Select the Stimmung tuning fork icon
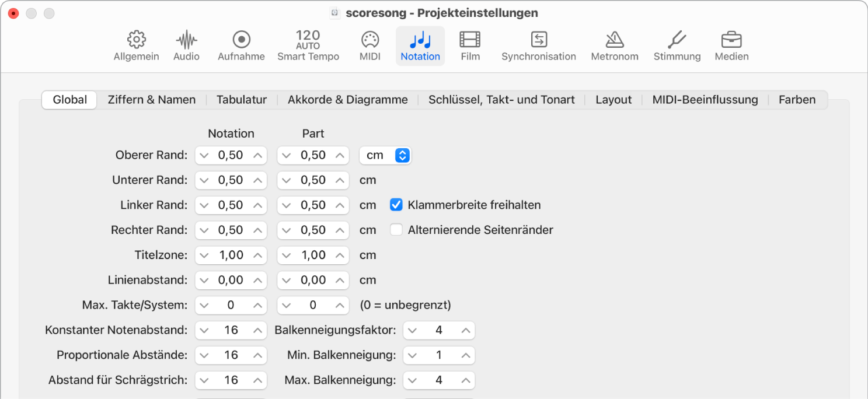The width and height of the screenshot is (868, 399). coord(677,45)
